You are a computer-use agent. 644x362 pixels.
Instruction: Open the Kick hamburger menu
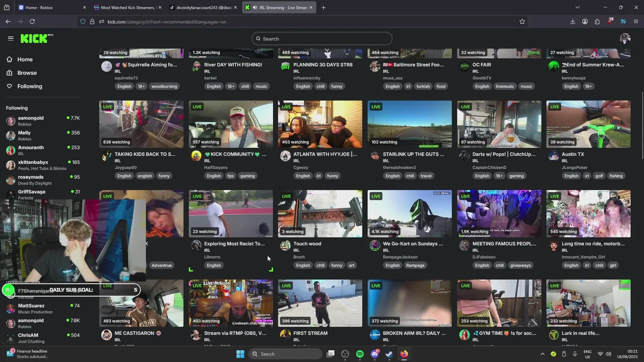(x=11, y=38)
